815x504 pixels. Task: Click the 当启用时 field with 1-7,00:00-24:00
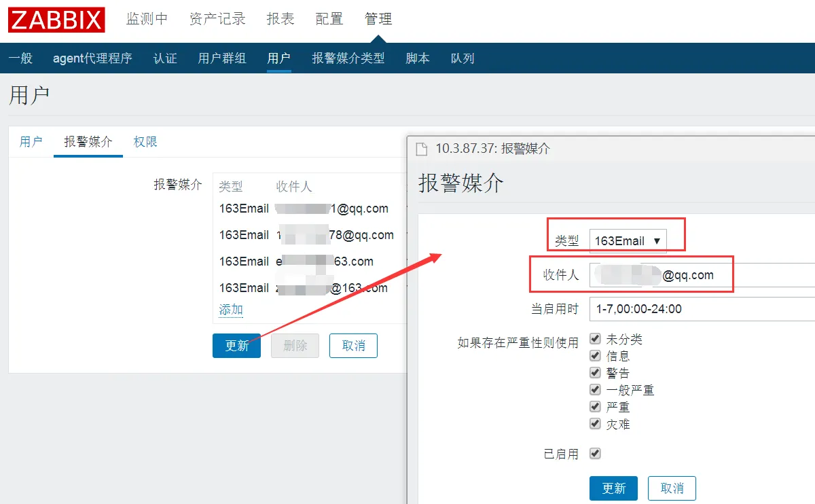coord(702,309)
